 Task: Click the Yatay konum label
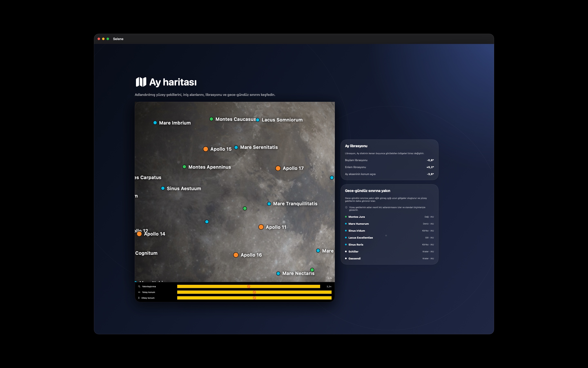(x=148, y=292)
